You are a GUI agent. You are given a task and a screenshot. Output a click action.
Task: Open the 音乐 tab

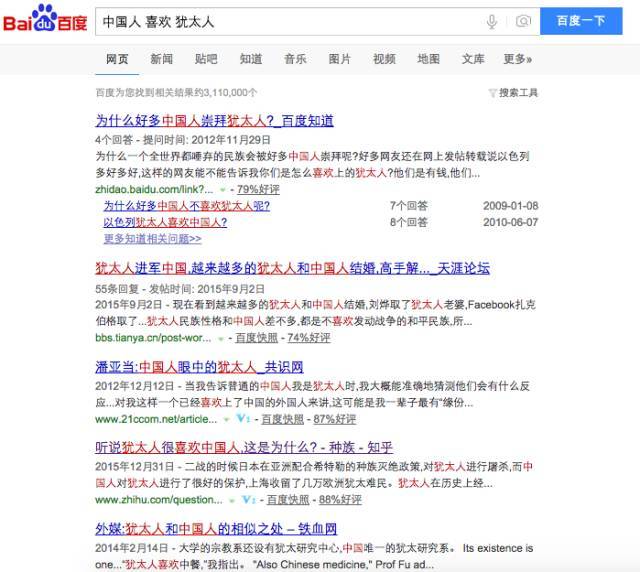click(x=295, y=59)
